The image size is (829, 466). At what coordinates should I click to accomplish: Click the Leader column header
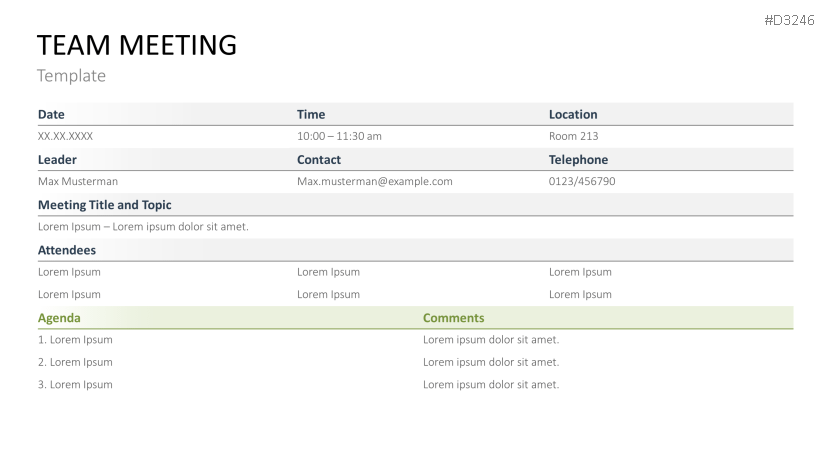click(x=57, y=159)
